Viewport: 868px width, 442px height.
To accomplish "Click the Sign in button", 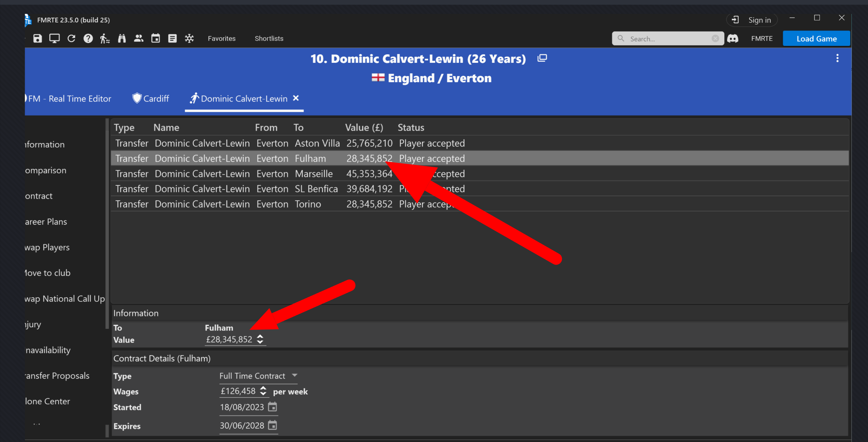I will tap(752, 20).
